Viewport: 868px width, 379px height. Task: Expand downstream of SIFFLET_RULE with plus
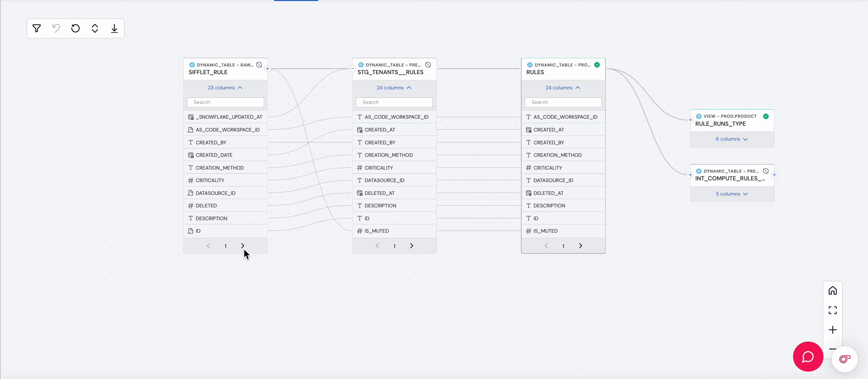268,69
